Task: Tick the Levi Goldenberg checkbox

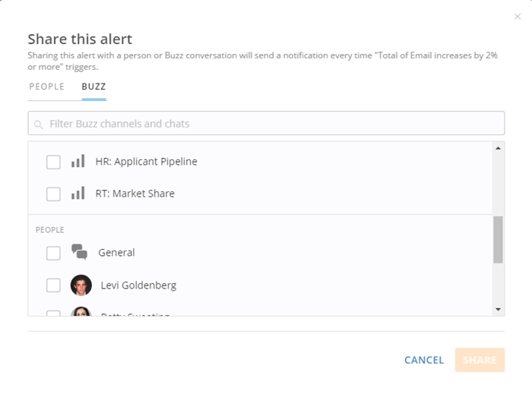Action: 53,285
